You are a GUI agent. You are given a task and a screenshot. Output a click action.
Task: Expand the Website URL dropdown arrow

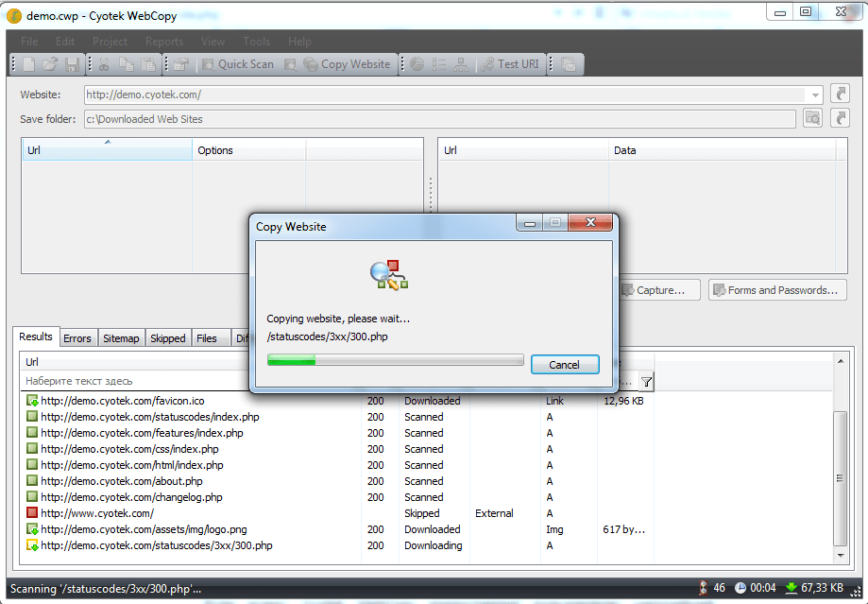point(815,95)
